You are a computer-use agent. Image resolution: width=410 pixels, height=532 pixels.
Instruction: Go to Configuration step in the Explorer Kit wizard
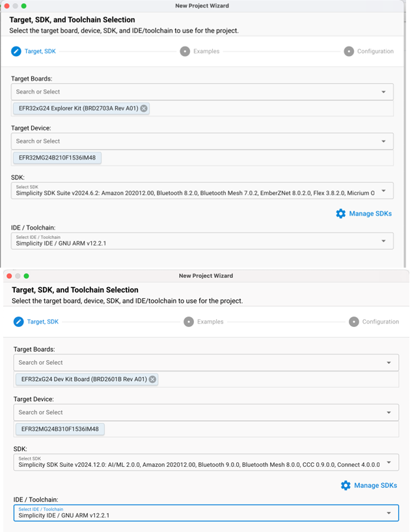(x=375, y=51)
